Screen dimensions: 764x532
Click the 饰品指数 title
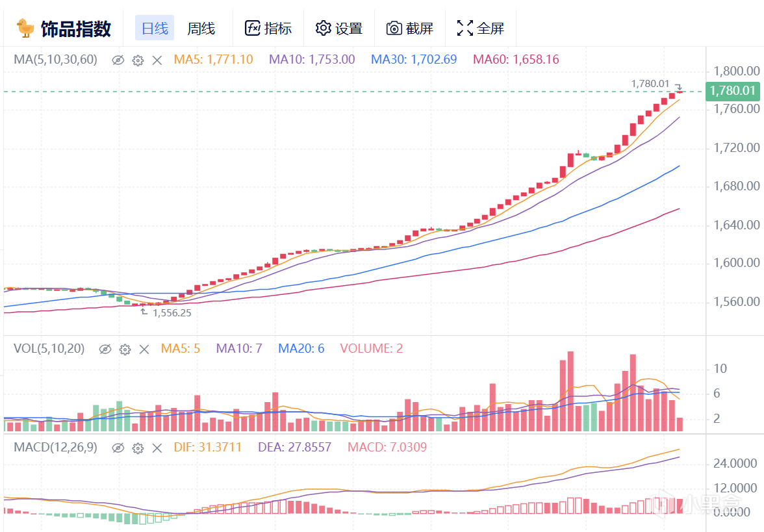75,29
